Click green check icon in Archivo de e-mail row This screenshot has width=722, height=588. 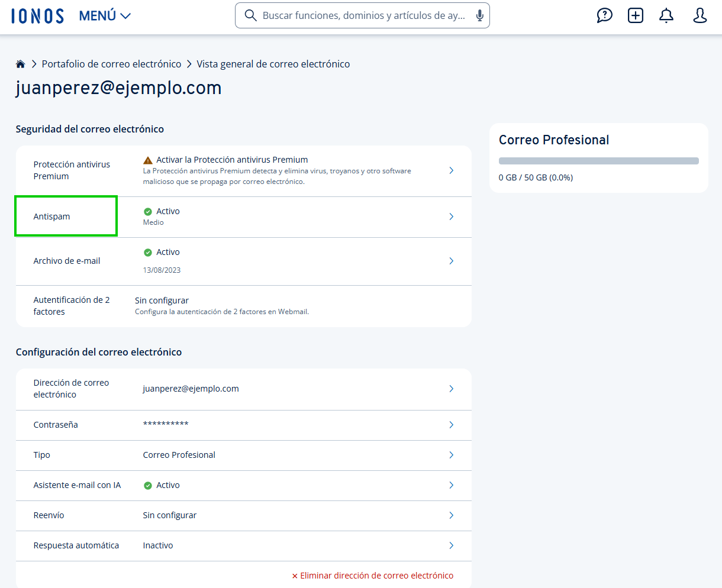click(x=148, y=252)
